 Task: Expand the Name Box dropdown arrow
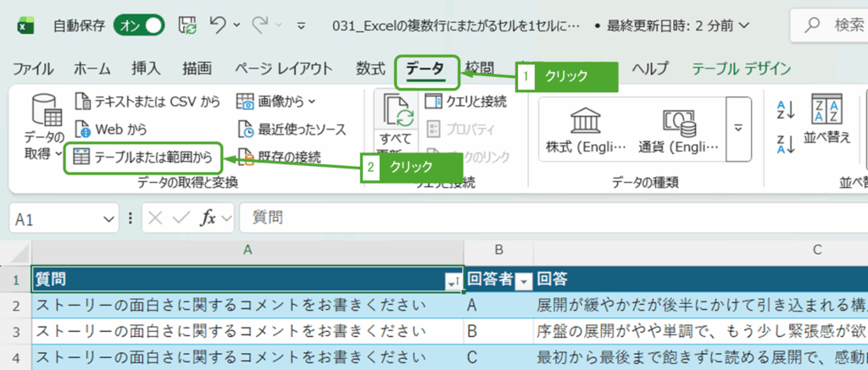(x=108, y=218)
